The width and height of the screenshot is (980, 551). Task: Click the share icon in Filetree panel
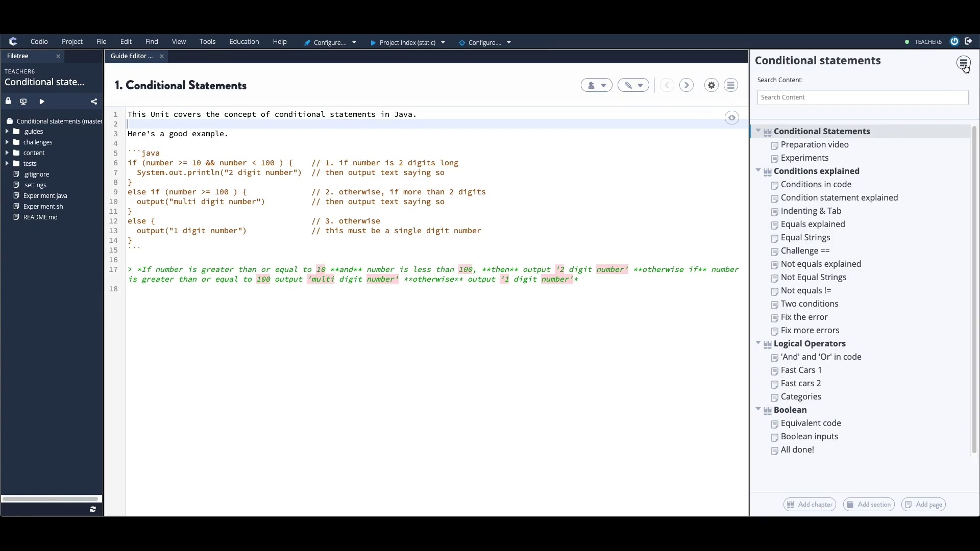pyautogui.click(x=94, y=102)
